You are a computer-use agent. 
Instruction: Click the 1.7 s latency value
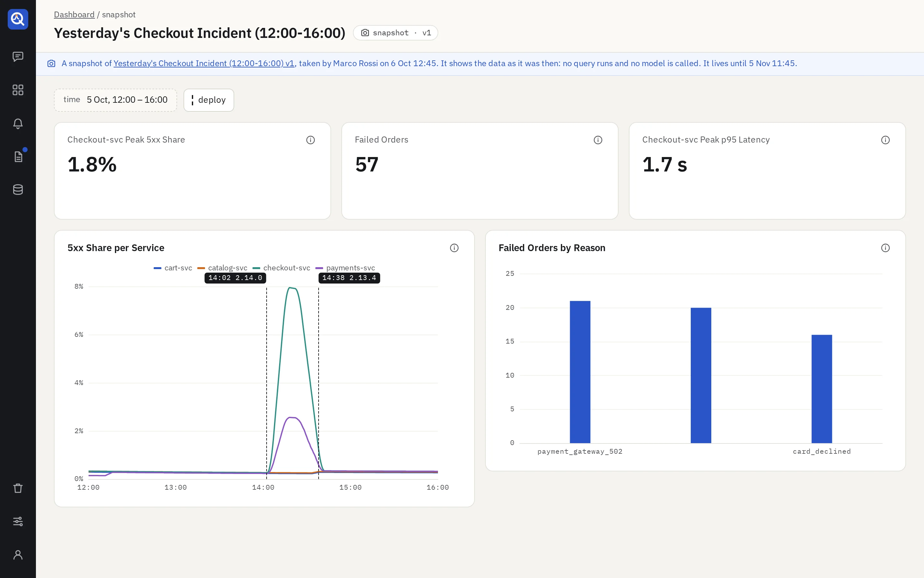click(665, 165)
